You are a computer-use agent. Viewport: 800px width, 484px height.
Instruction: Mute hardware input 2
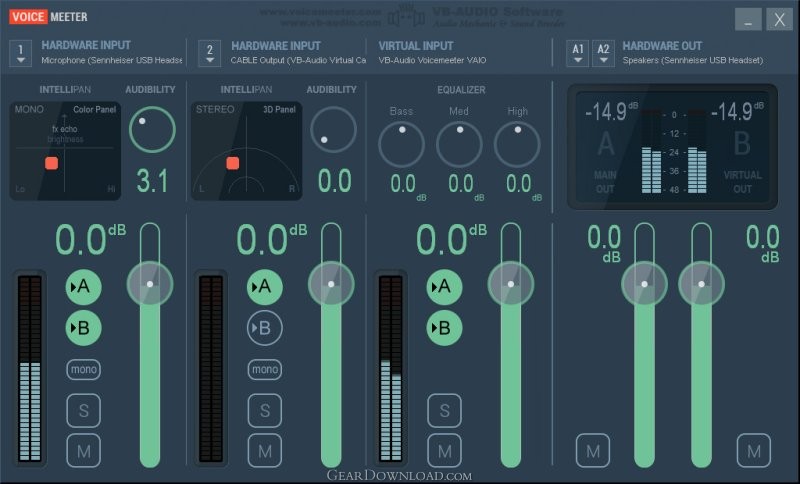pos(265,451)
